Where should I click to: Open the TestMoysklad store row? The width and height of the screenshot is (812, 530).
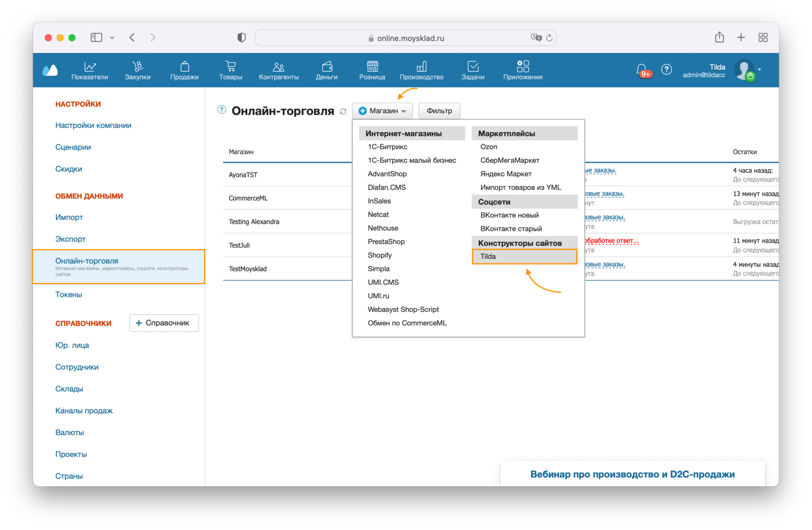(247, 269)
